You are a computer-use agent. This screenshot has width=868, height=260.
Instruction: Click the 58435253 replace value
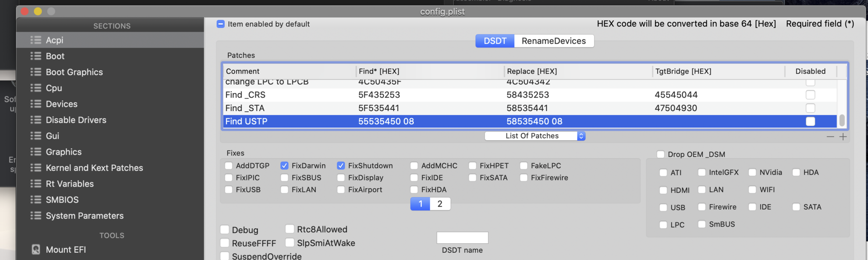pyautogui.click(x=528, y=95)
